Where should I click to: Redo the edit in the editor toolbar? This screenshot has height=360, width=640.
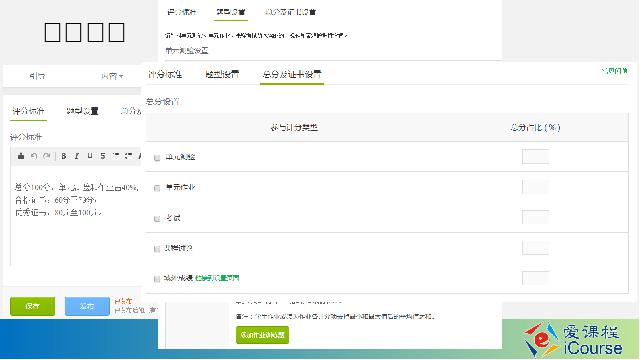(x=47, y=156)
